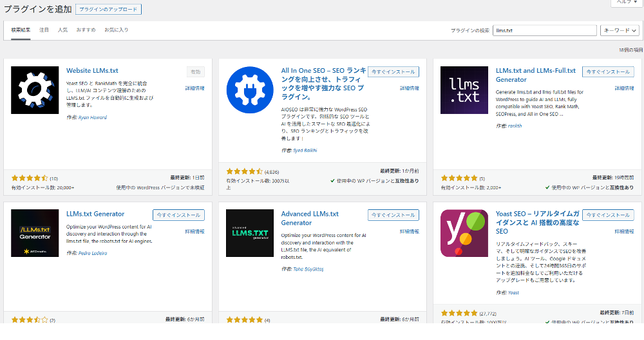
Task: Install the Yoast SEO plugin
Action: 608,215
